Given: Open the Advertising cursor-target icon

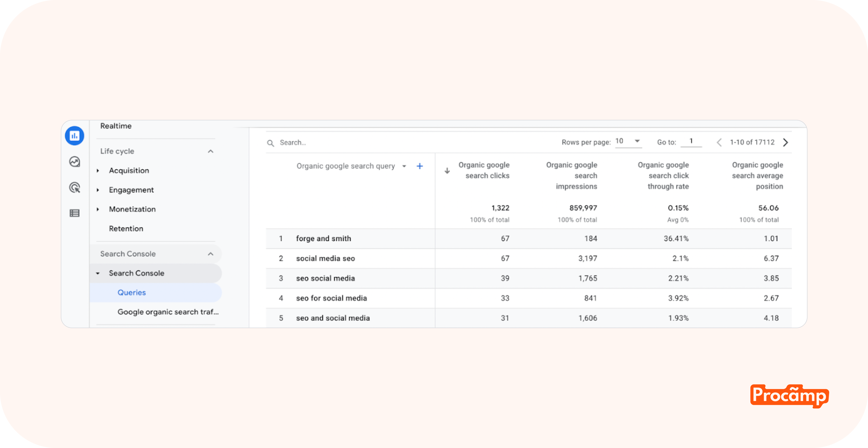Looking at the screenshot, I should tap(74, 188).
